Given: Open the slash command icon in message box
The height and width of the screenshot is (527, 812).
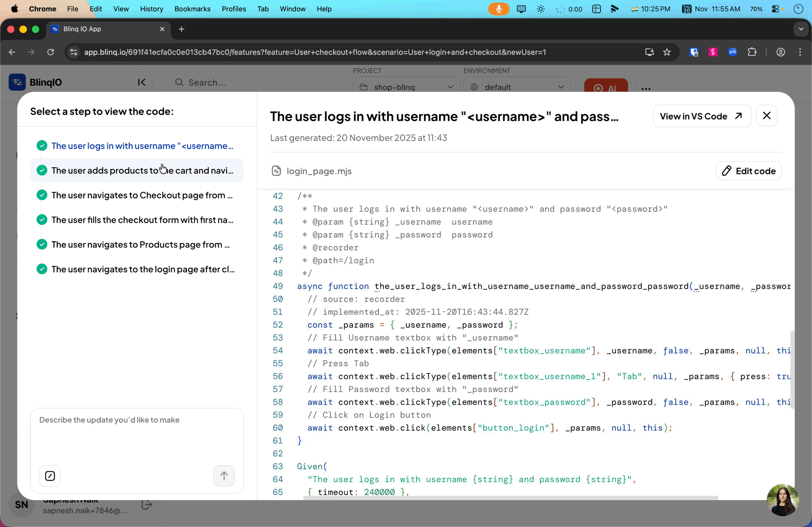Looking at the screenshot, I should (x=50, y=476).
